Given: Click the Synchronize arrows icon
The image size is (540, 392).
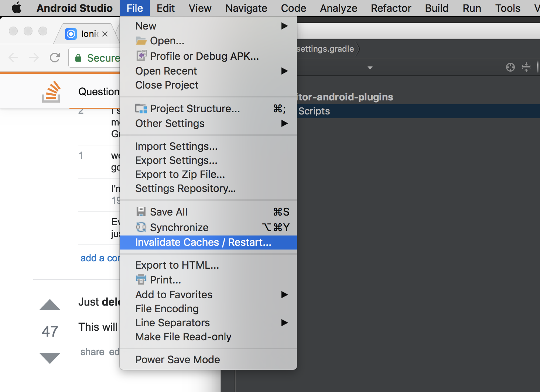Looking at the screenshot, I should [x=141, y=227].
